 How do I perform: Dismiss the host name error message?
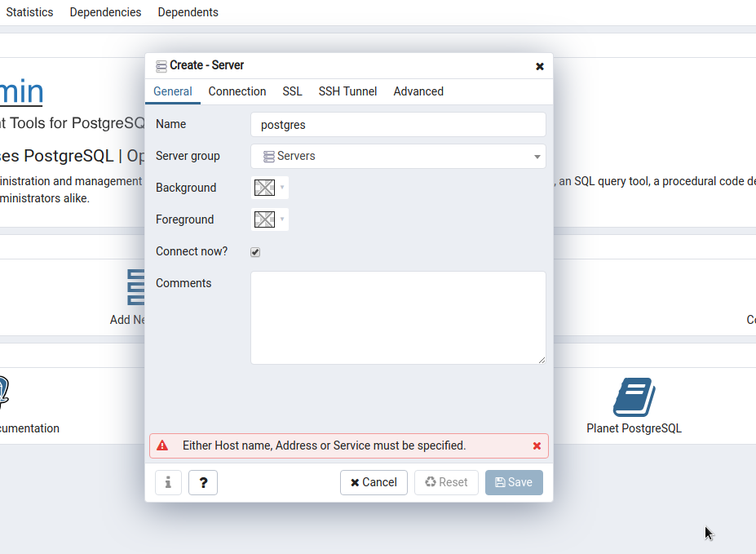coord(537,446)
